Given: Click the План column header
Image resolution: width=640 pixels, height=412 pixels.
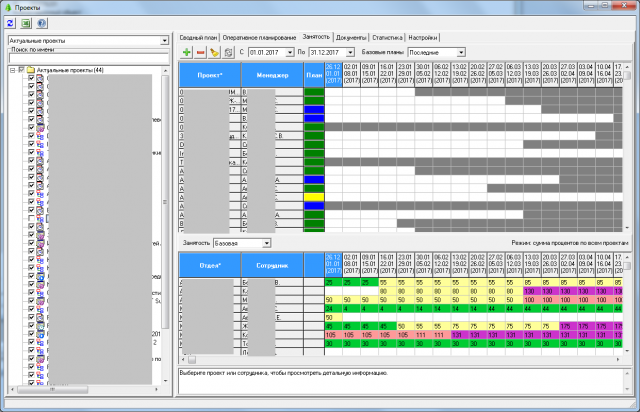Looking at the screenshot, I should coord(314,75).
